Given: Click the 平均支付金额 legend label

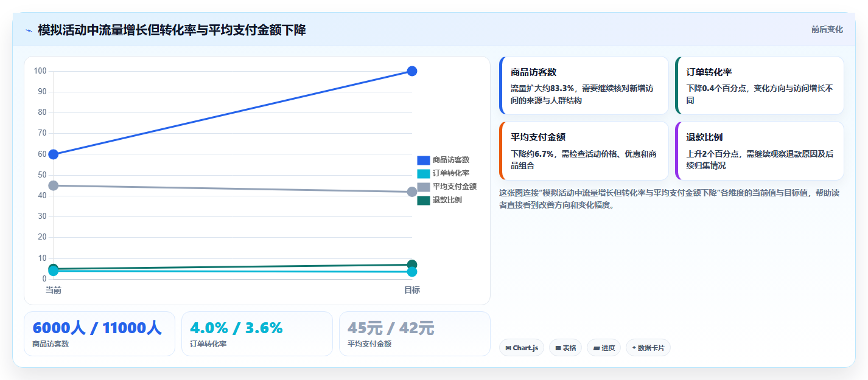Looking at the screenshot, I should tap(454, 187).
